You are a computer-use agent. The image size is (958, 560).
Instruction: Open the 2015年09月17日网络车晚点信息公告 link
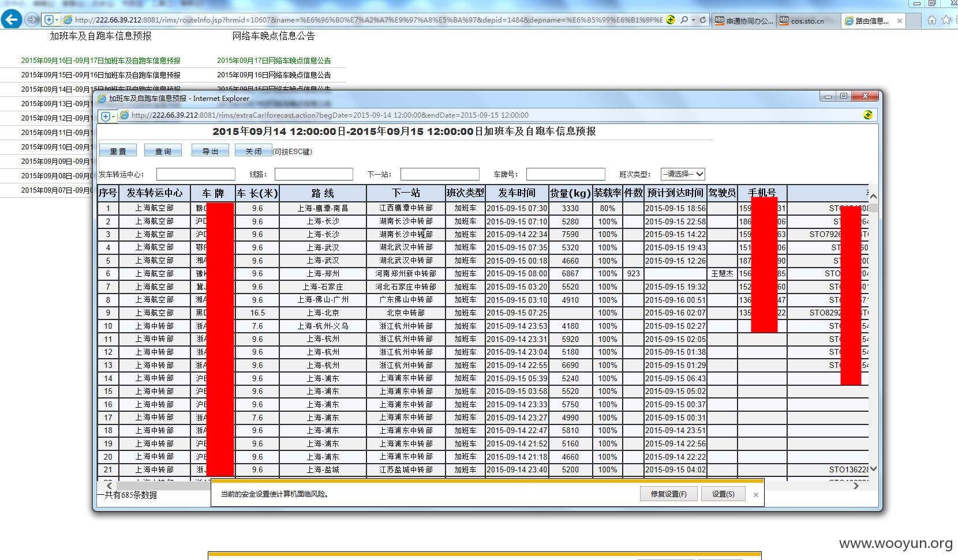click(274, 61)
